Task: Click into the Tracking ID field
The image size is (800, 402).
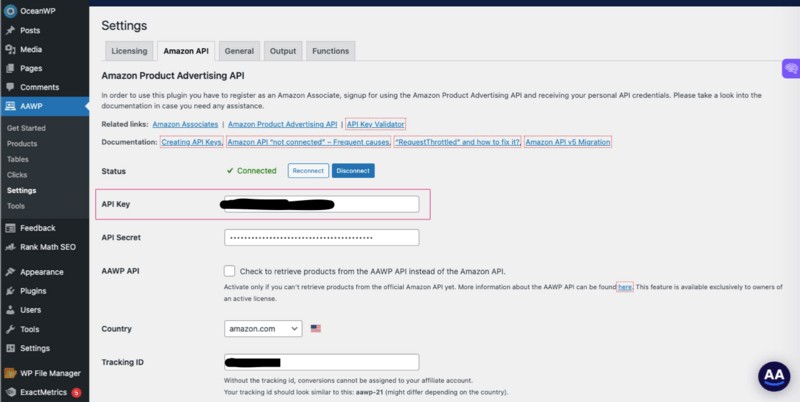Action: pyautogui.click(x=321, y=362)
